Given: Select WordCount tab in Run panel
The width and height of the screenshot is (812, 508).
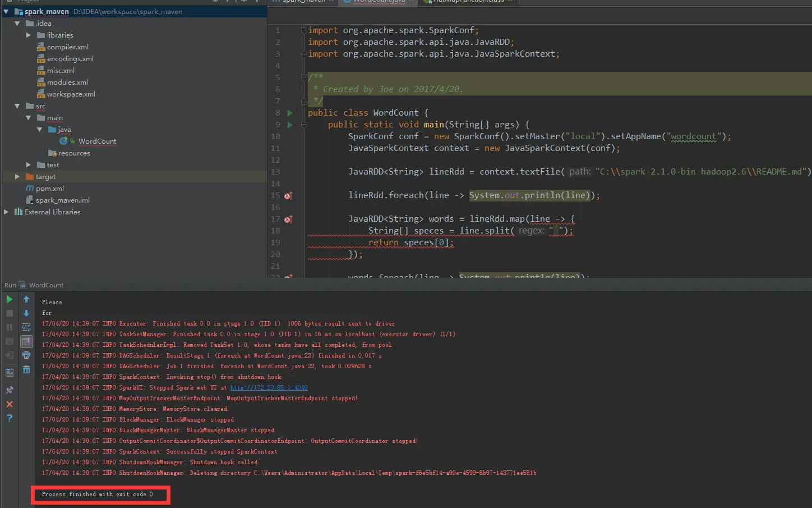Looking at the screenshot, I should [x=46, y=285].
